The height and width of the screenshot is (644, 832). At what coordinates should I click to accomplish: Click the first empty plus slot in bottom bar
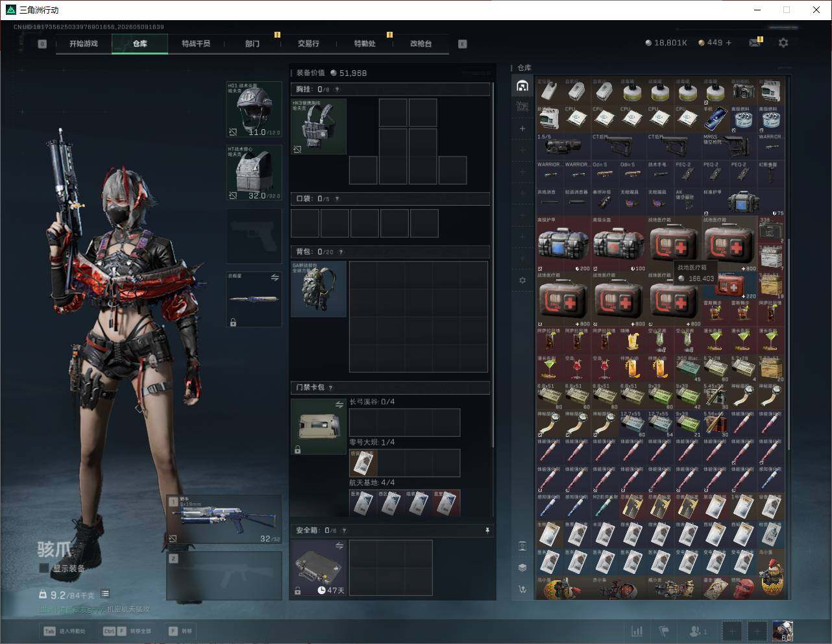coord(731,631)
